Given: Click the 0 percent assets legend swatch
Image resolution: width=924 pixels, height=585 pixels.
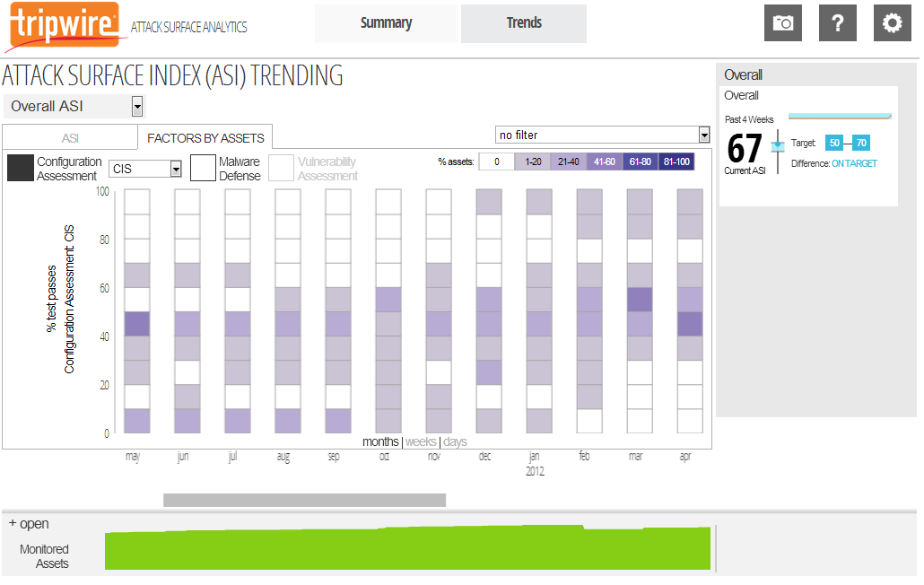Looking at the screenshot, I should (497, 162).
